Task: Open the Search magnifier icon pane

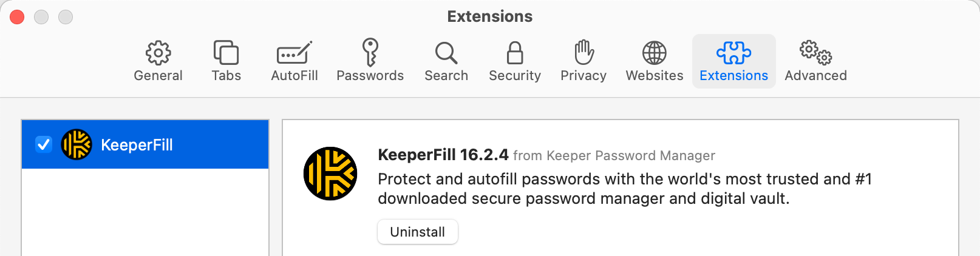Action: tap(446, 53)
